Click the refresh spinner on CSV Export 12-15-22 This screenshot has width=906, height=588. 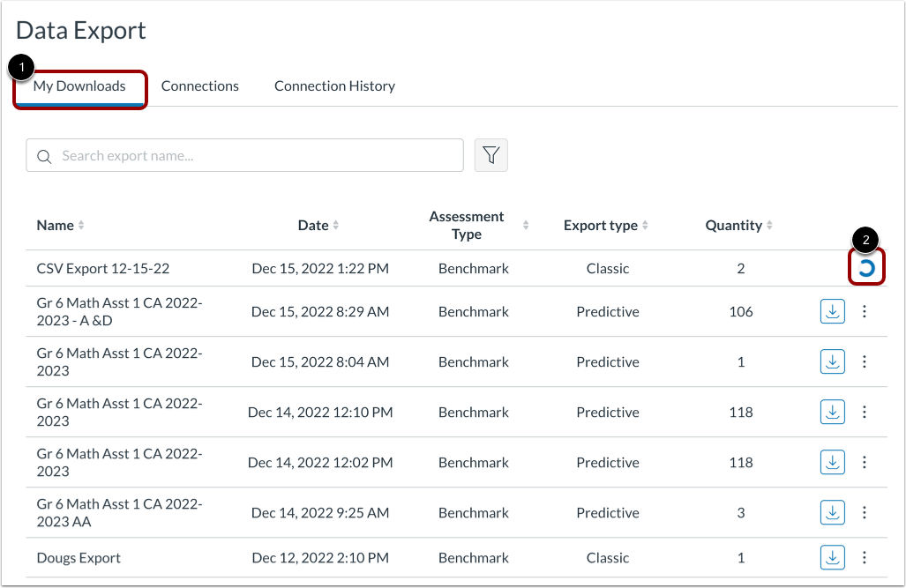(866, 267)
